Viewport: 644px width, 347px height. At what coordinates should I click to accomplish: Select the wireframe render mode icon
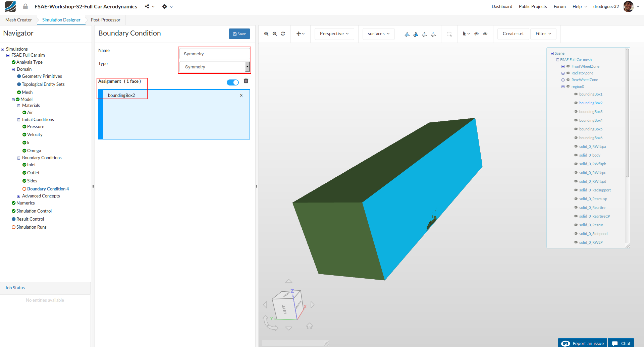[433, 34]
